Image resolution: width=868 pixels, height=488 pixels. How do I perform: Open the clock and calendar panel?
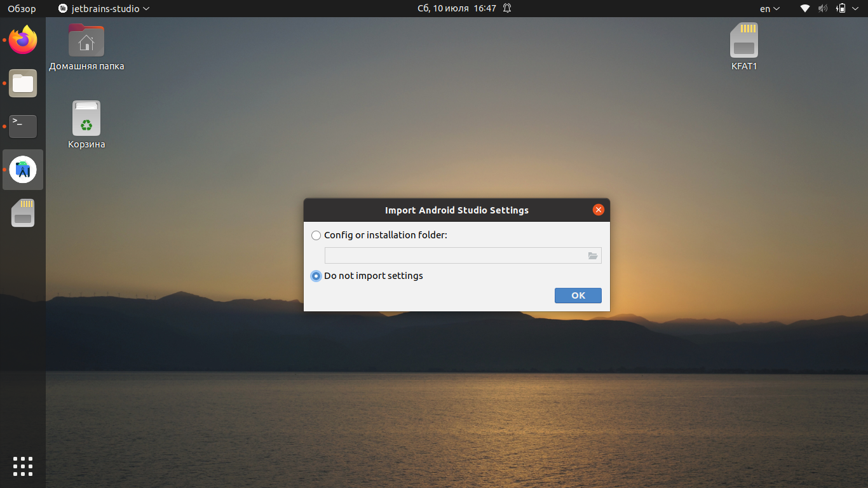457,9
